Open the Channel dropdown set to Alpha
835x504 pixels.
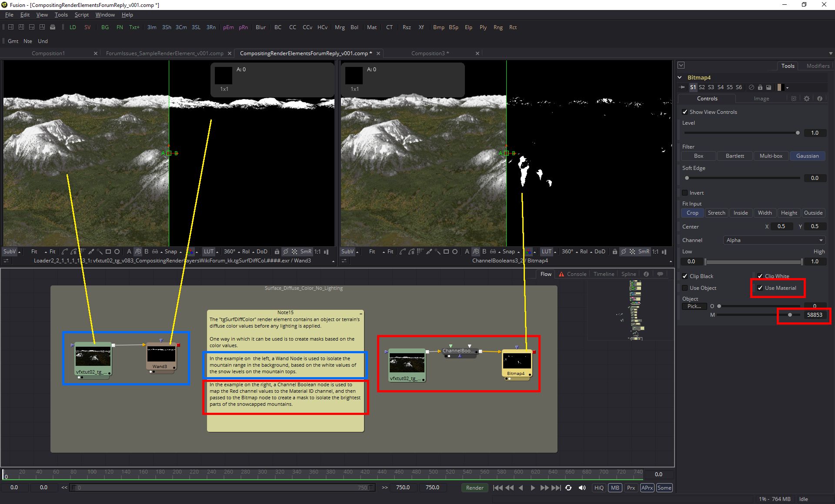[774, 240]
